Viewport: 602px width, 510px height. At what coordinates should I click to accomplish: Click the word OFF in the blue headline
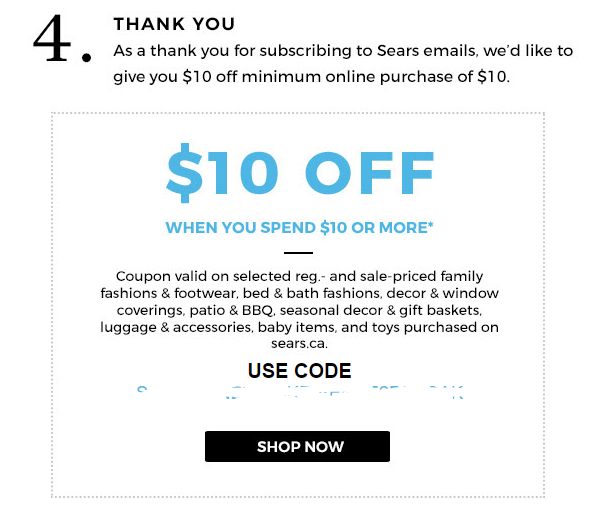point(369,173)
